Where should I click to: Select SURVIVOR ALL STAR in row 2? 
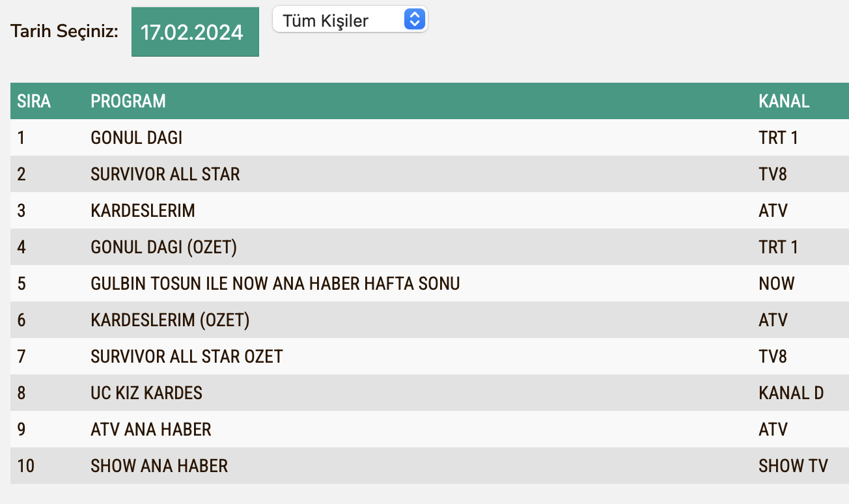click(x=165, y=175)
